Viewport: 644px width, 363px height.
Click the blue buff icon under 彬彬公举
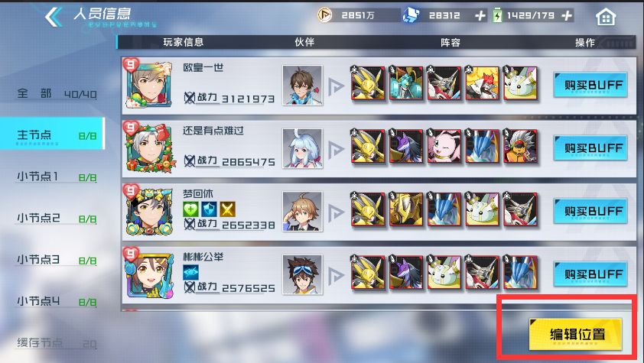pyautogui.click(x=190, y=272)
